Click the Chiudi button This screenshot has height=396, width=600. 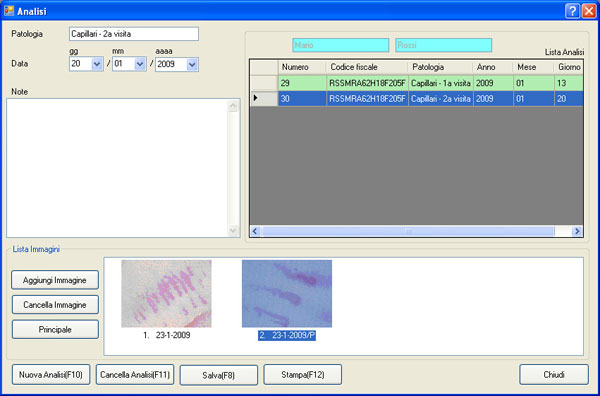pyautogui.click(x=554, y=375)
